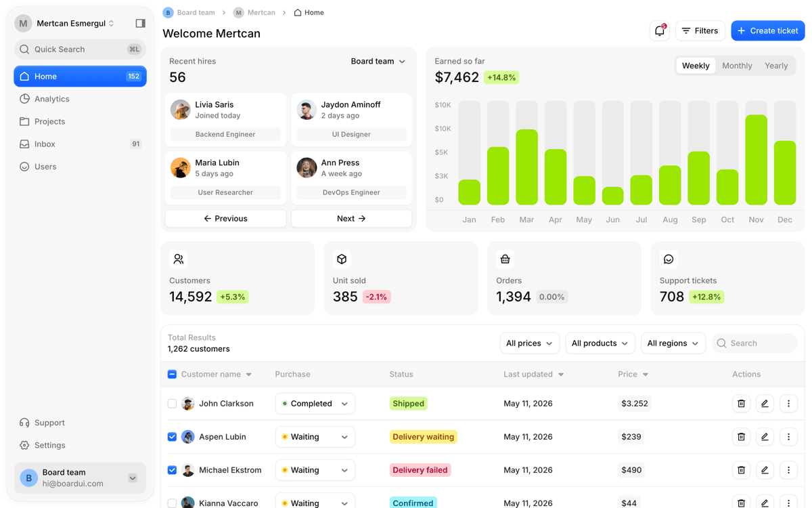Click the home icon in the breadcrumb
812x508 pixels.
pyautogui.click(x=298, y=13)
